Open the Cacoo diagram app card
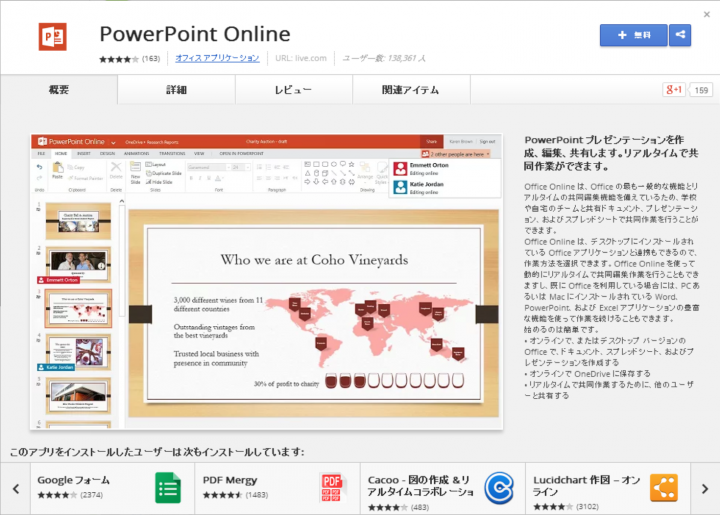Viewport: 720px width, 515px height. pos(443,488)
